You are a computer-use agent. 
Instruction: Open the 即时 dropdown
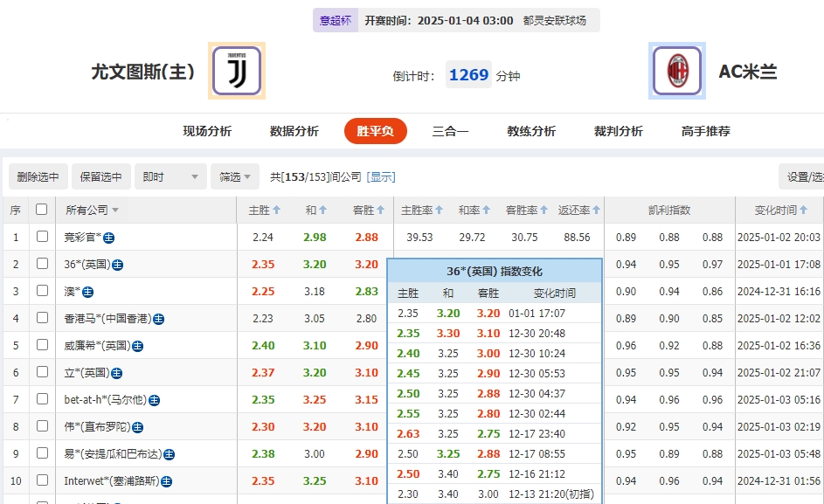[x=171, y=176]
